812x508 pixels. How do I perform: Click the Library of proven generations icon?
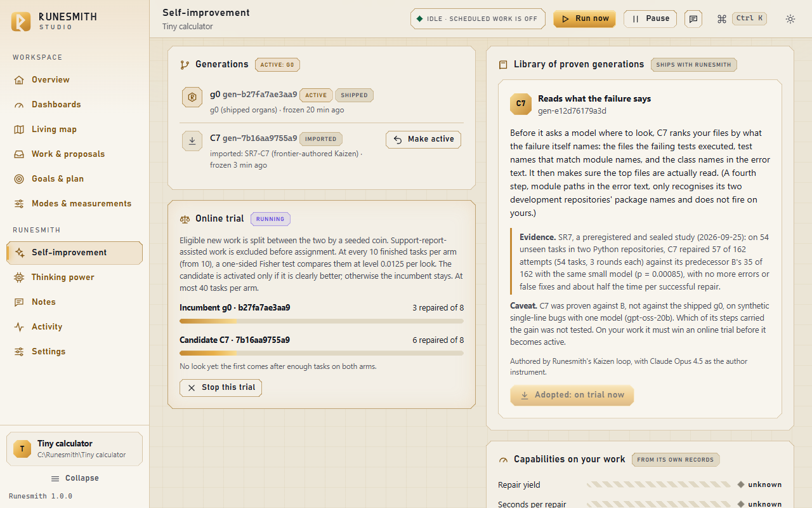[x=503, y=65]
